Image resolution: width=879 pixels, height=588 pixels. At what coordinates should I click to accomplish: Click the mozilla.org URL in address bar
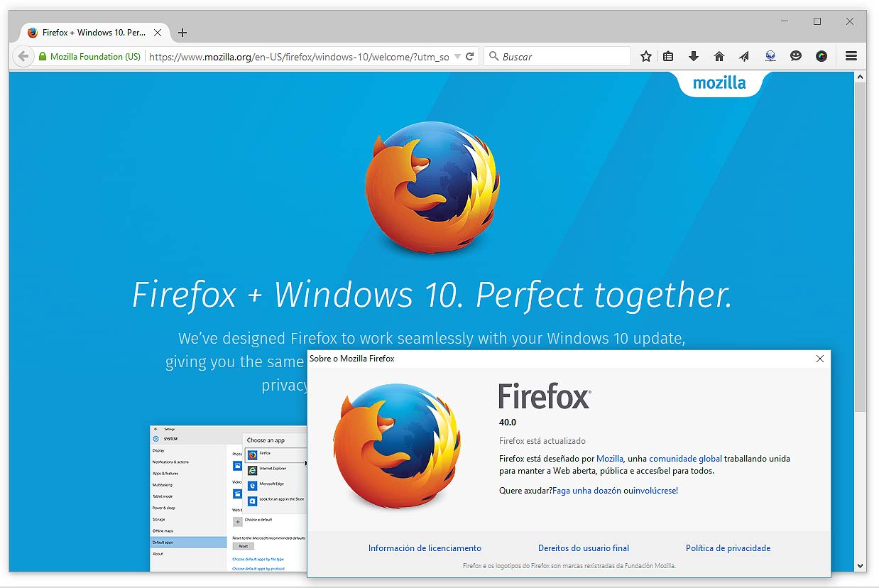tap(299, 56)
